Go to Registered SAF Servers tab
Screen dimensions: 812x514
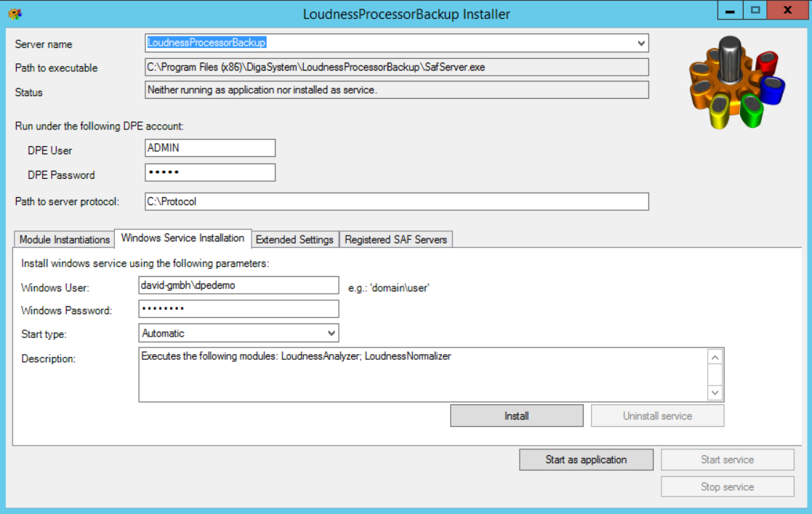tap(395, 239)
